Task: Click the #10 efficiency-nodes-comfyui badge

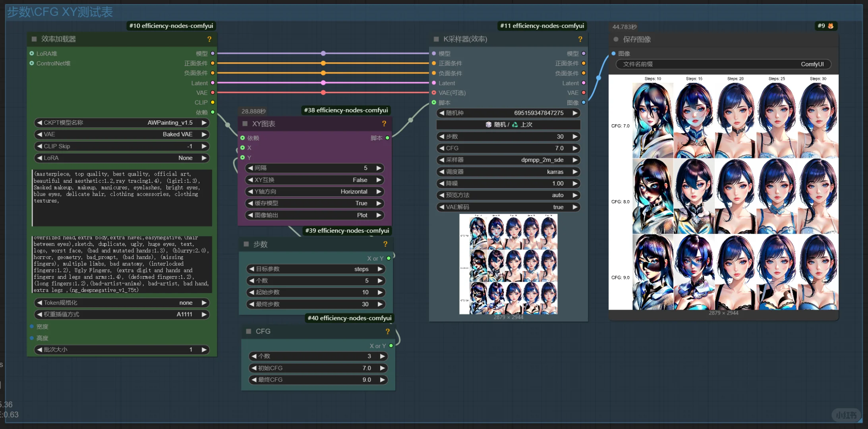Action: (171, 26)
